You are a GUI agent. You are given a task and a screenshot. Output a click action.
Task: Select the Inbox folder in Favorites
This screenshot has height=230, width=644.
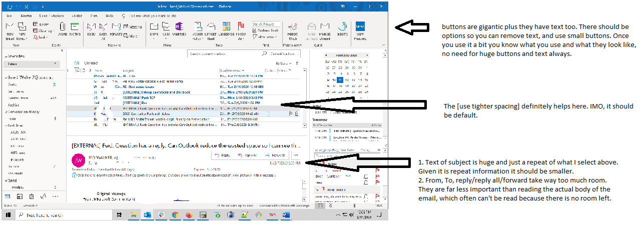pyautogui.click(x=32, y=63)
